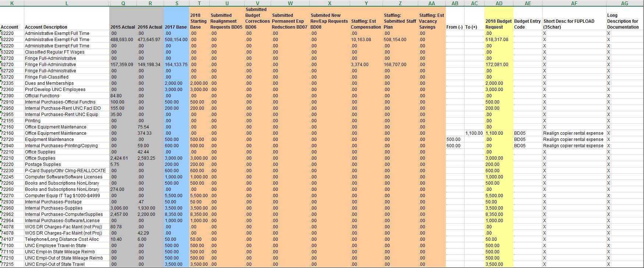Screen dimensions: 644x268
Task: Select cell containing 518,317.08
Action: click(497, 40)
